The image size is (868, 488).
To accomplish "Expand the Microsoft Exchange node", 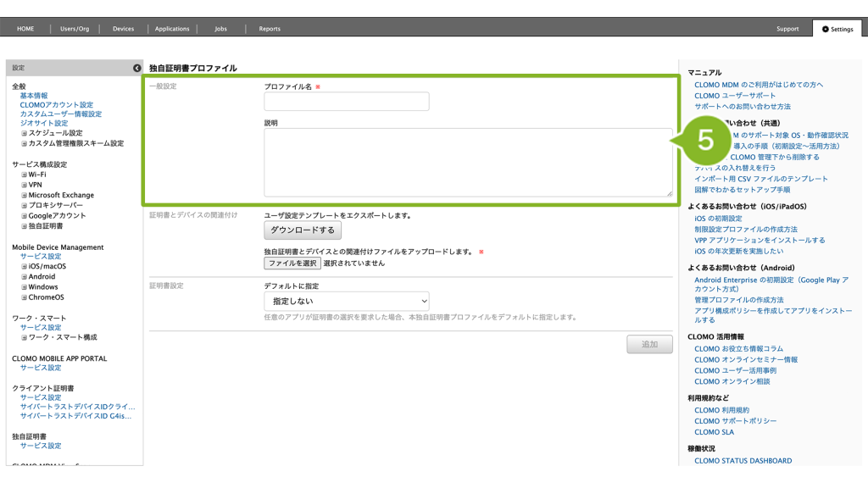I will click(25, 195).
